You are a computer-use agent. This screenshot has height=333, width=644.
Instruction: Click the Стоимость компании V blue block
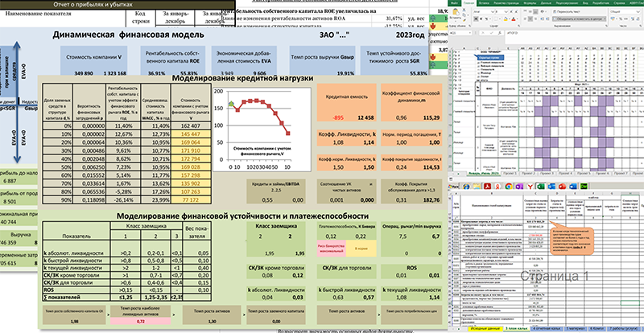pos(94,60)
